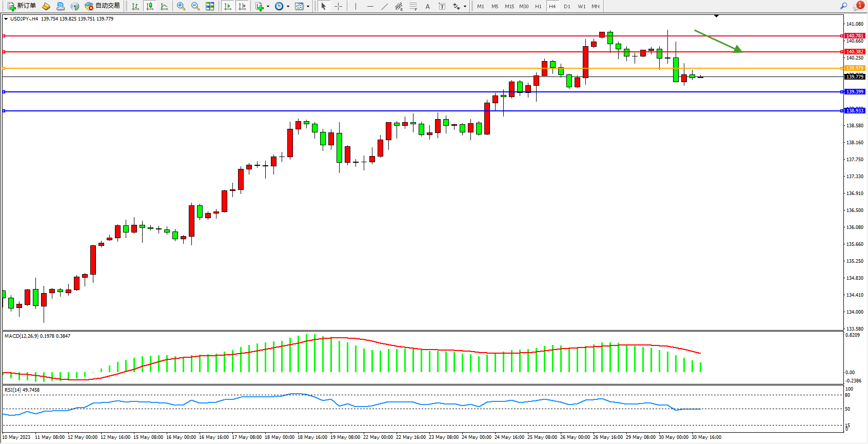
Task: Tile chart windows icon
Action: point(210,6)
